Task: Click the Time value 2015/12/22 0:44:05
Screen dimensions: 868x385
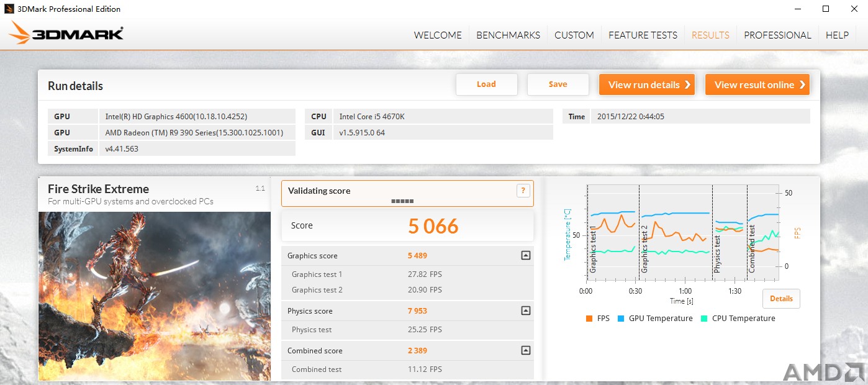Action: point(700,116)
